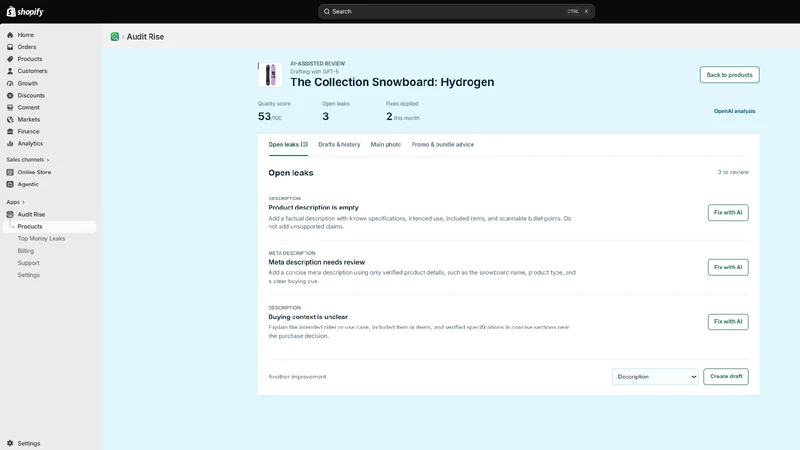Click Fixes applied value 2 this month
The width and height of the screenshot is (800, 450).
[x=403, y=117]
